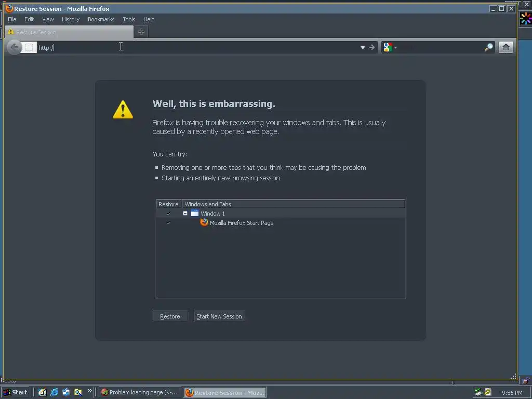Open the History menu
Image resolution: width=532 pixels, height=399 pixels.
pos(71,19)
